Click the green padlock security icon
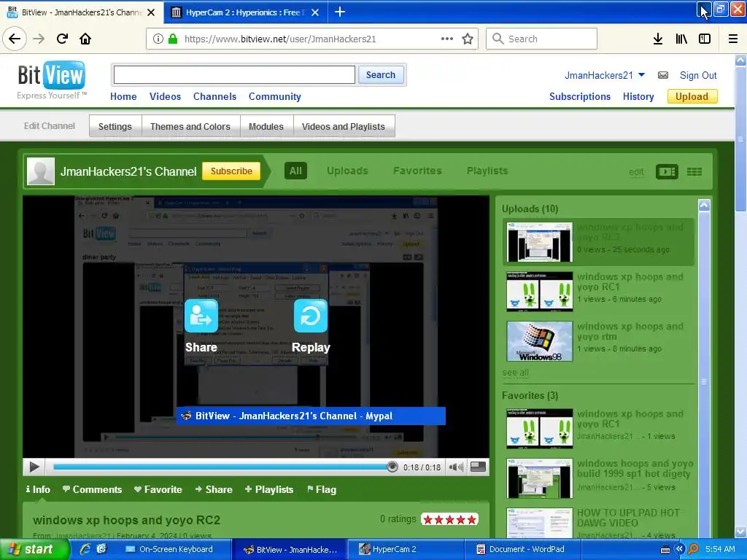 (172, 39)
